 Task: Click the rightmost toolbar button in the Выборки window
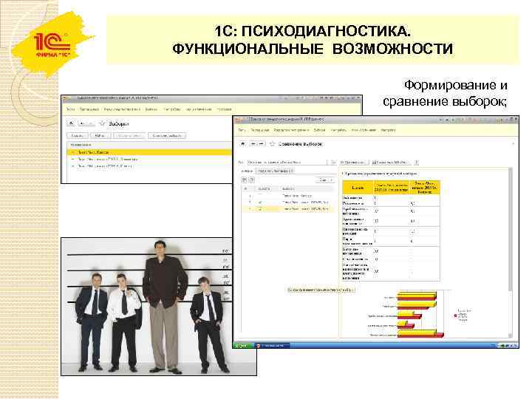coord(167,136)
